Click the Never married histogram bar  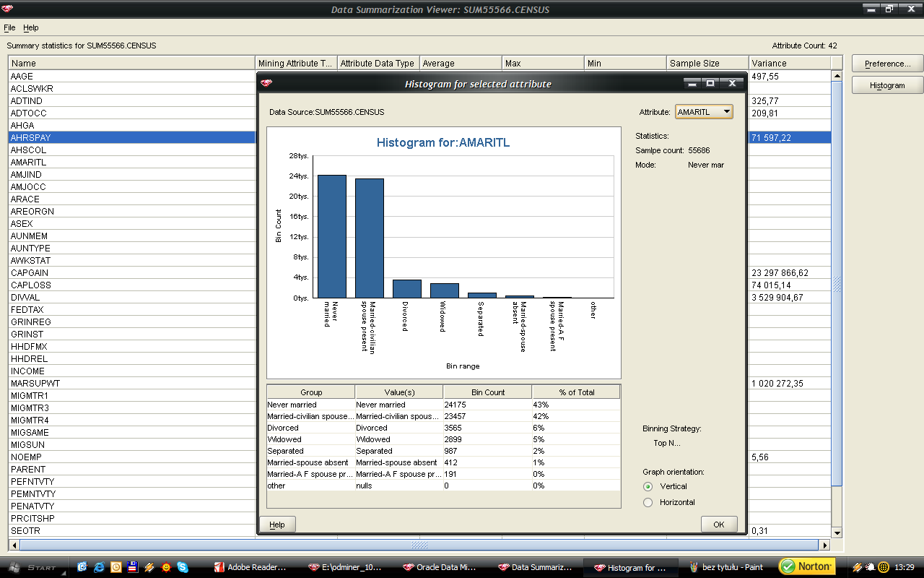(x=332, y=236)
